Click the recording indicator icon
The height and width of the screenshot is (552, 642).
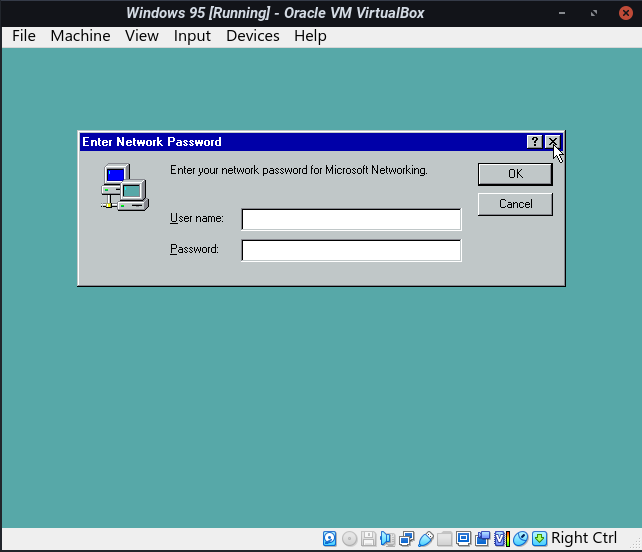pyautogui.click(x=482, y=539)
